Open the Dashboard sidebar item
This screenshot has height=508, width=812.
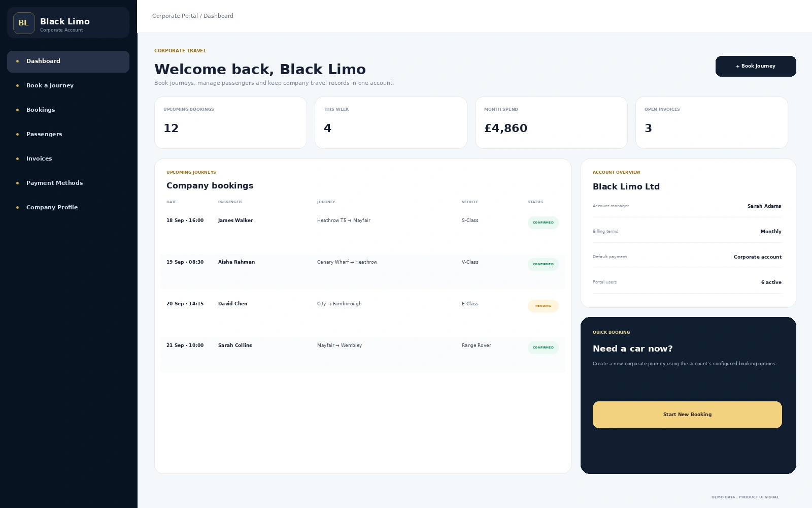coord(68,61)
